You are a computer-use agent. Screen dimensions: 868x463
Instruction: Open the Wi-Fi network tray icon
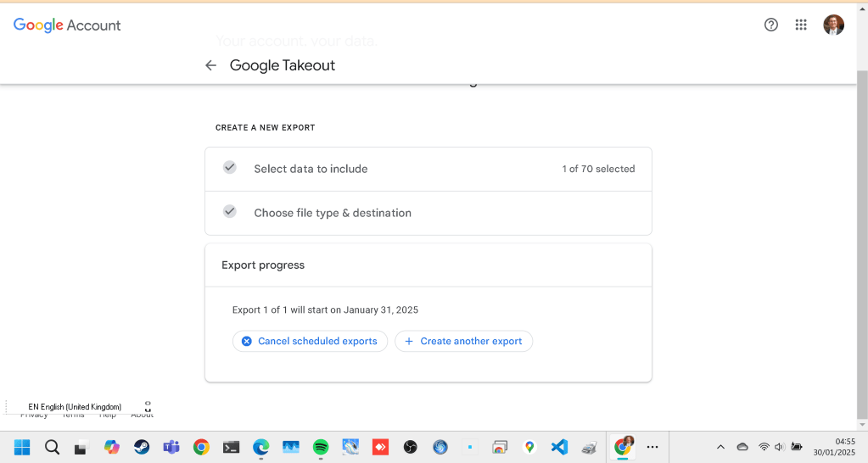pos(764,447)
